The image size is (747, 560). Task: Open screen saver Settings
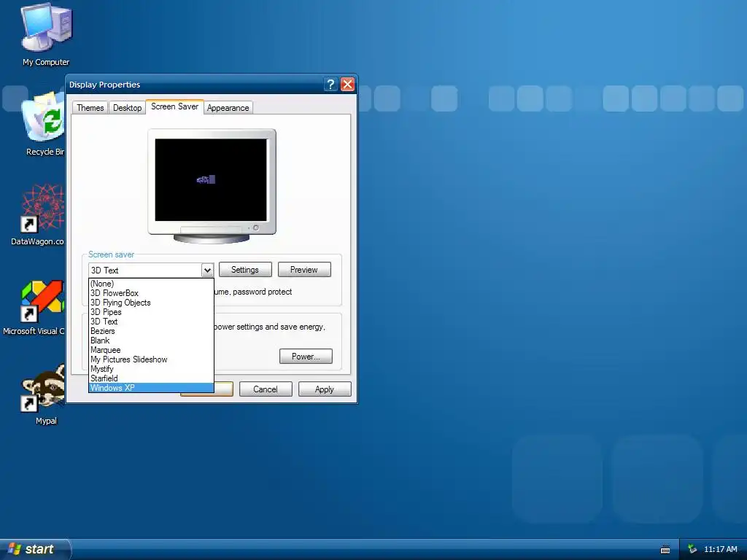[x=245, y=270]
